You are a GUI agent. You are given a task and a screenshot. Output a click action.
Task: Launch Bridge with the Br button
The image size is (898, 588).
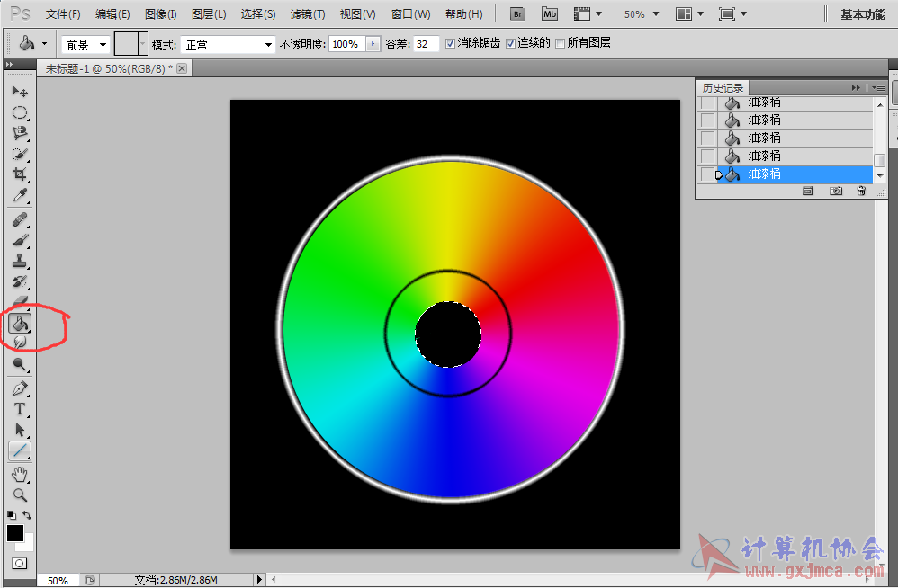517,13
